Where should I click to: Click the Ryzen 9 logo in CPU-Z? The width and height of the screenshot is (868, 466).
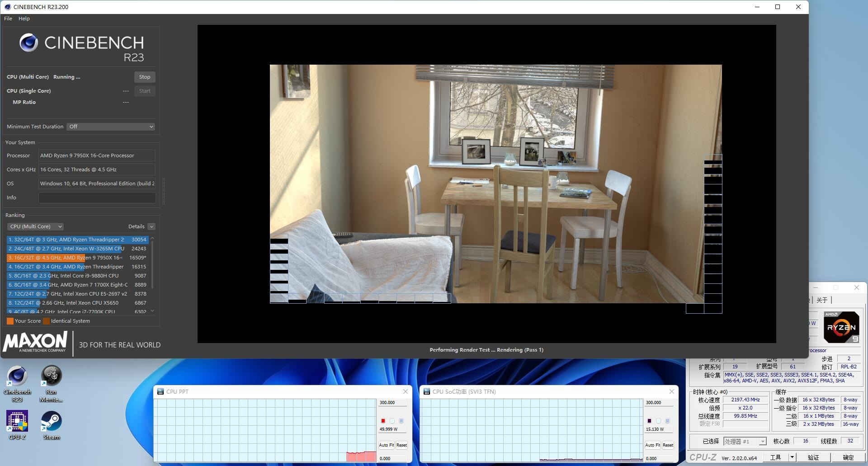[x=841, y=327]
